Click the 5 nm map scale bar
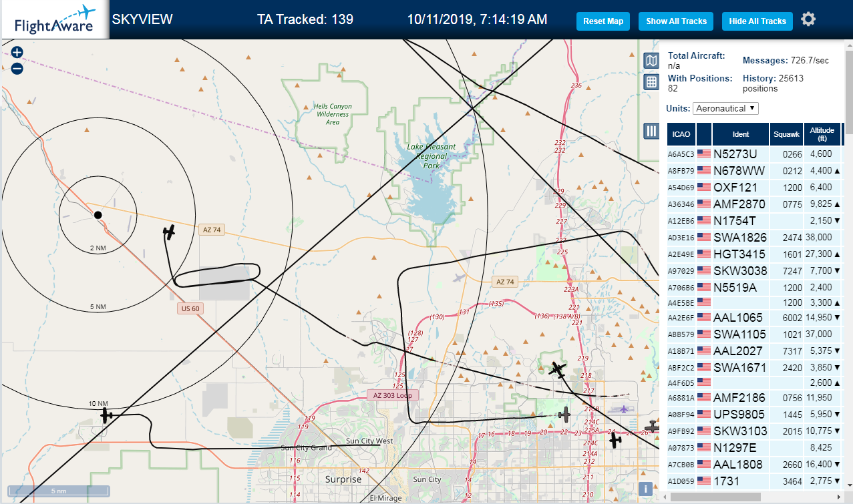The image size is (853, 504). point(59,491)
